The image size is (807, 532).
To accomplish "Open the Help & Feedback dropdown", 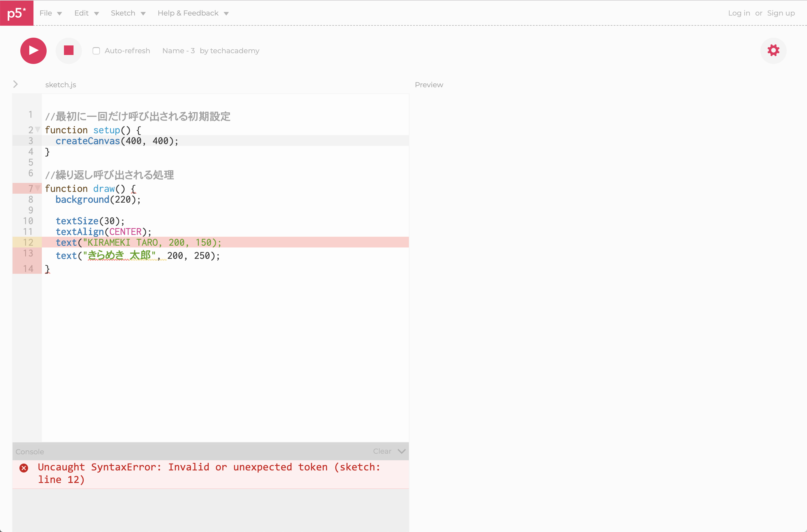I will pyautogui.click(x=193, y=13).
